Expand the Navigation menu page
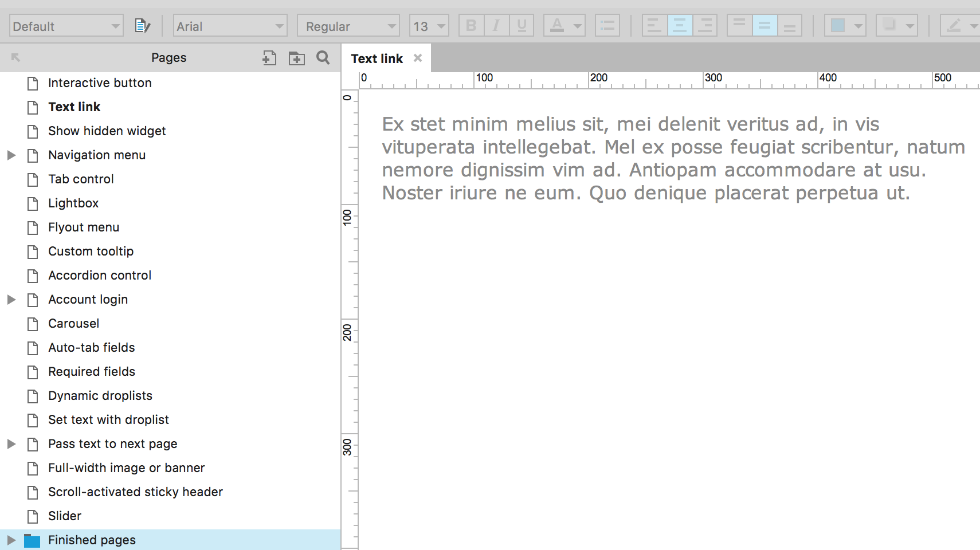This screenshot has height=550, width=980. pos(11,155)
